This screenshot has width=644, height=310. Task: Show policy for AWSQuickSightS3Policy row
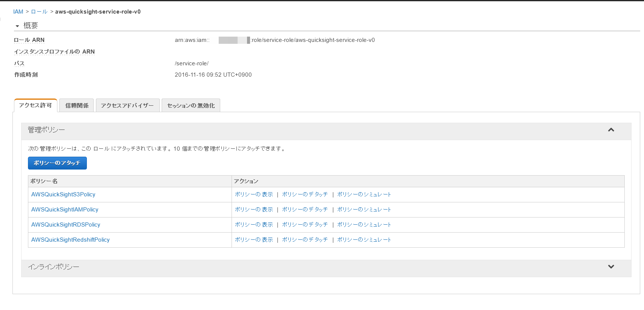254,194
